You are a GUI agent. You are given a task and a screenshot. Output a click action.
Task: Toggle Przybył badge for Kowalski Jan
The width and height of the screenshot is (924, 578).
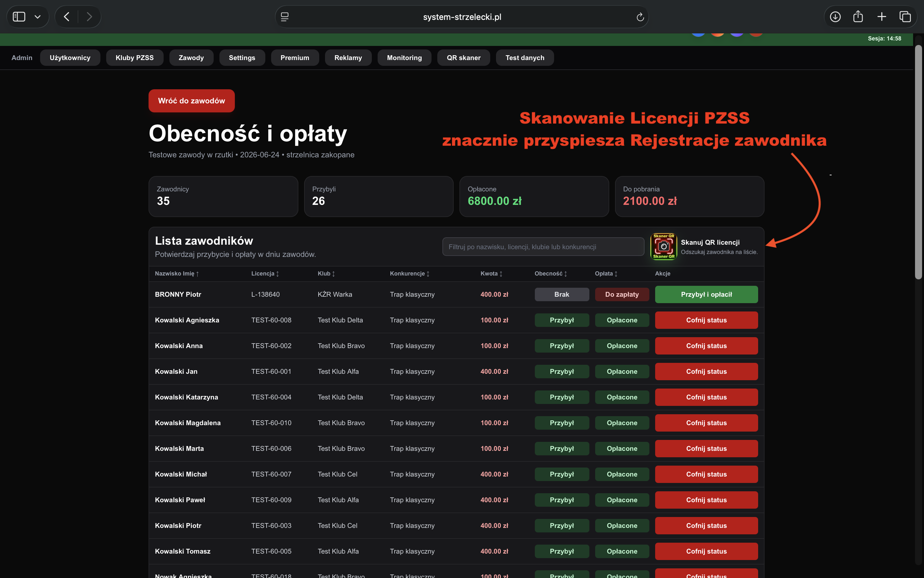pyautogui.click(x=562, y=371)
